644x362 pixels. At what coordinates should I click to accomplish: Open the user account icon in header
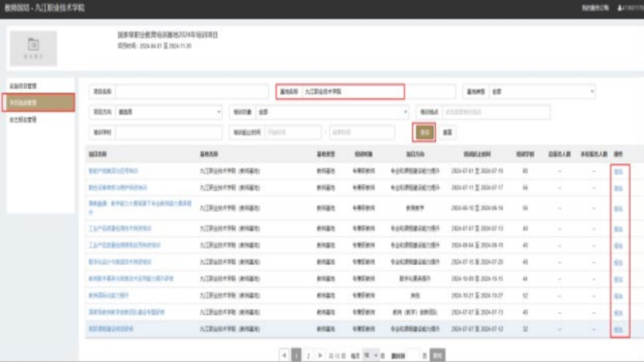pyautogui.click(x=619, y=8)
